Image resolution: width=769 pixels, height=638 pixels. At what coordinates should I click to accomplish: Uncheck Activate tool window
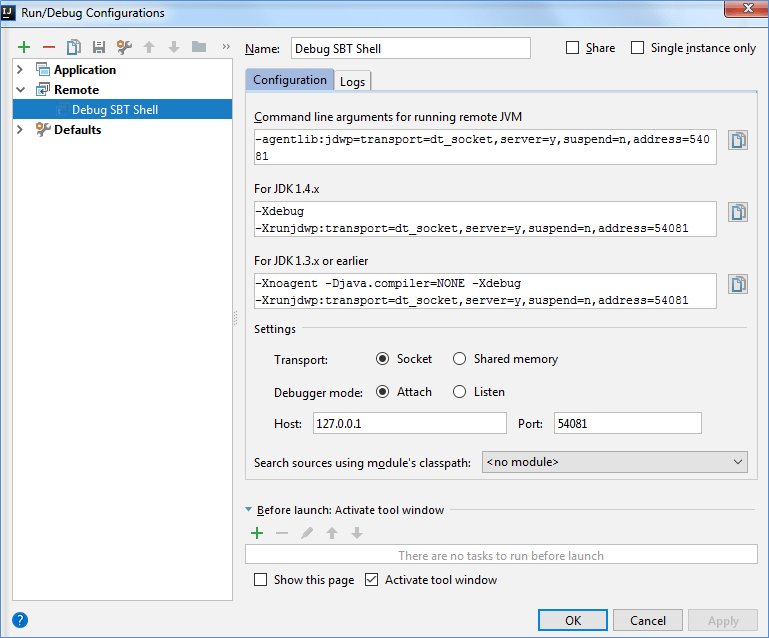[x=372, y=580]
